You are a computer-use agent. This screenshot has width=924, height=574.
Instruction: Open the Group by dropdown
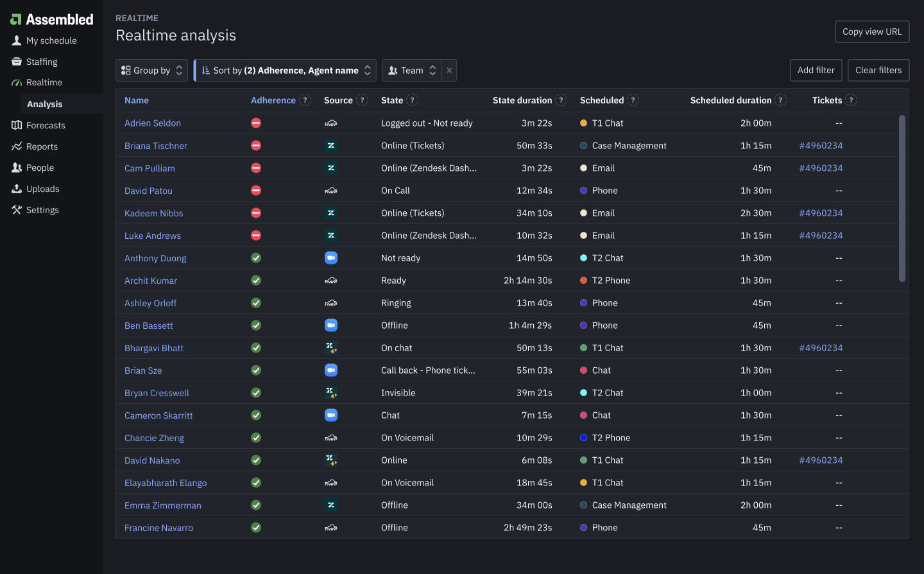[x=151, y=71]
